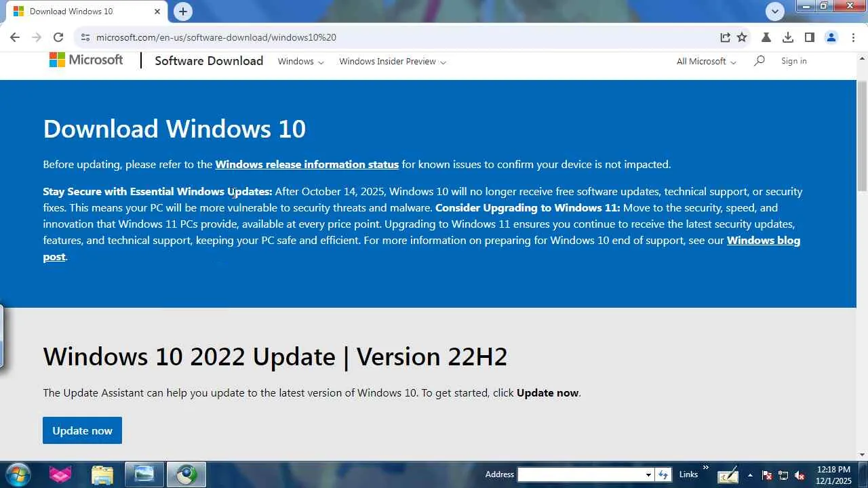Click the 'Windows 10 2022 Update | Version 22H2' heading
Screen dimensions: 868x488
click(275, 357)
